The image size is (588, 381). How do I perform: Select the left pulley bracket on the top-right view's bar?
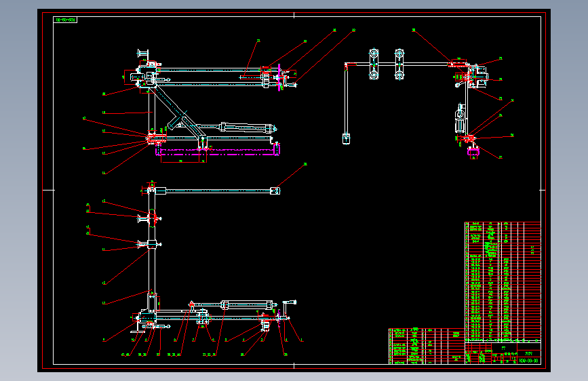[x=374, y=64]
